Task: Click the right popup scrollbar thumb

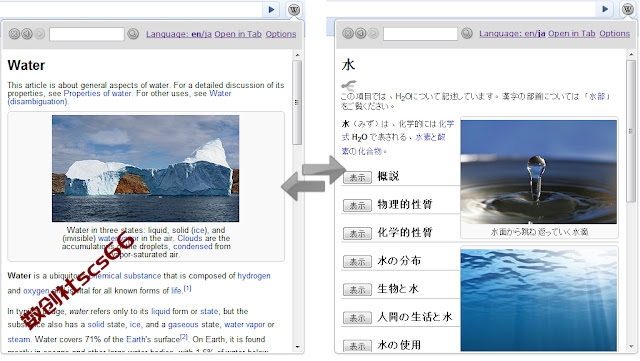Action: pyautogui.click(x=631, y=131)
